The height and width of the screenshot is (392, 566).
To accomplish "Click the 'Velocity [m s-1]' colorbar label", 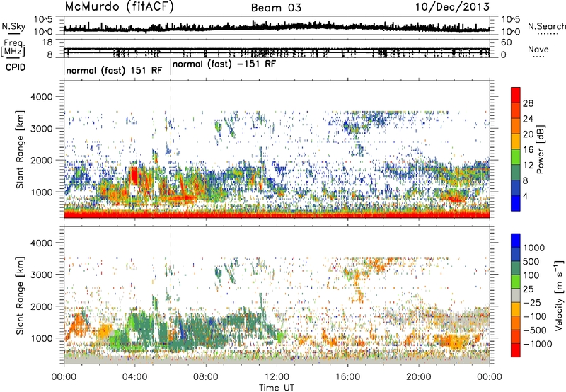I will (559, 295).
